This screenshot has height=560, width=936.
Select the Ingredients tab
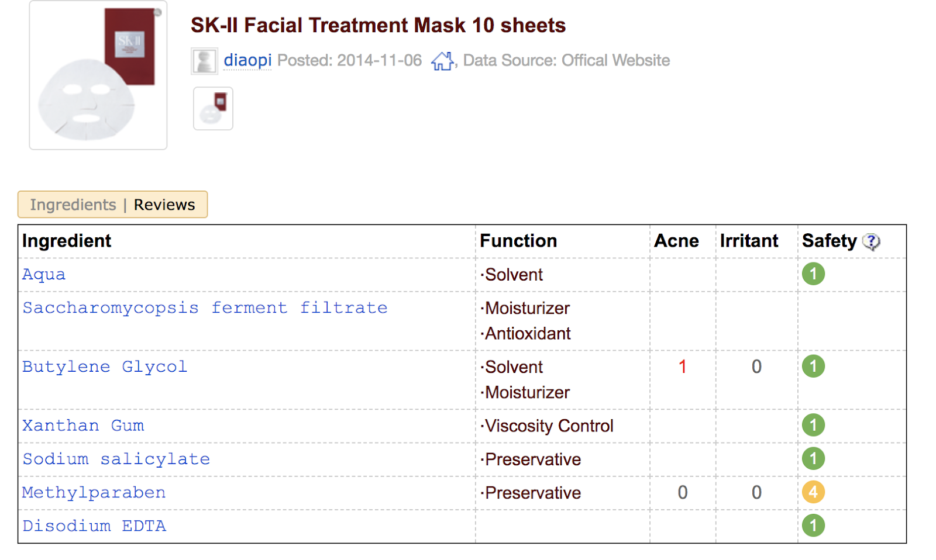(x=73, y=205)
